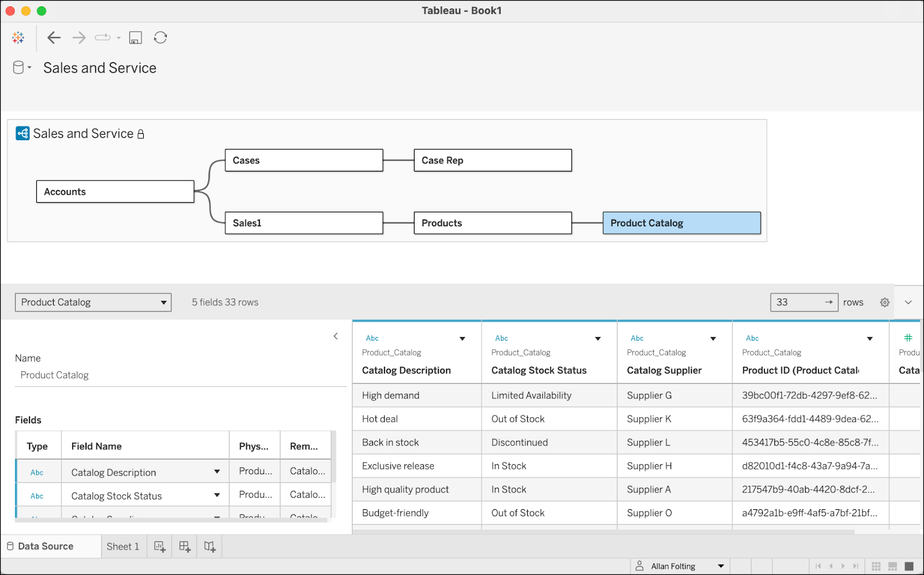Add a new story using the New Story icon
Screen dimensions: 924x575
208,546
